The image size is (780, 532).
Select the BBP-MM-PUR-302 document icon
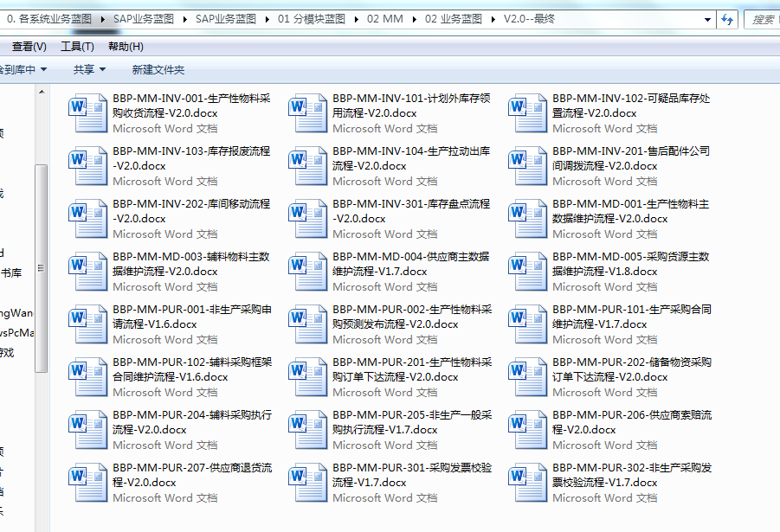click(527, 483)
